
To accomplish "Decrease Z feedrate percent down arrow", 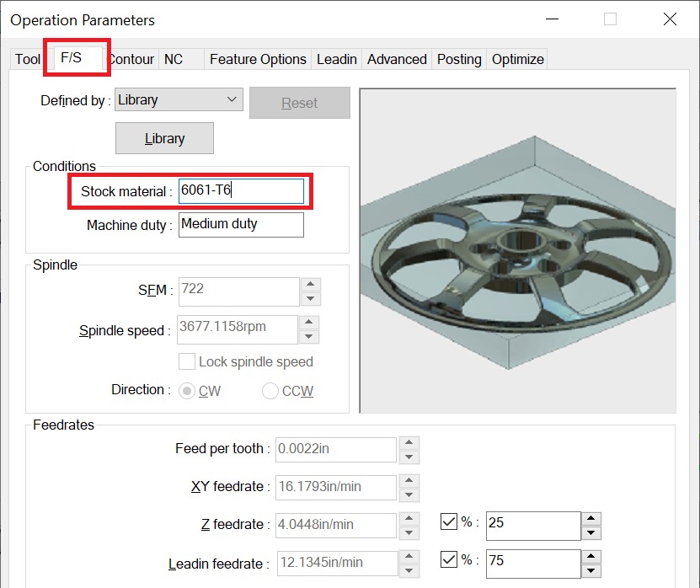I will 591,533.
